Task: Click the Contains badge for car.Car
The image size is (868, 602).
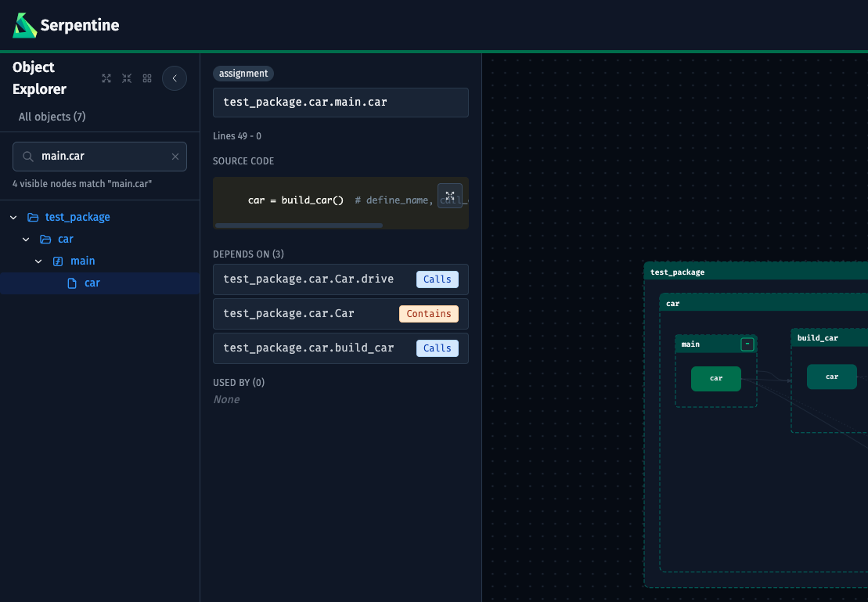Action: pyautogui.click(x=428, y=314)
